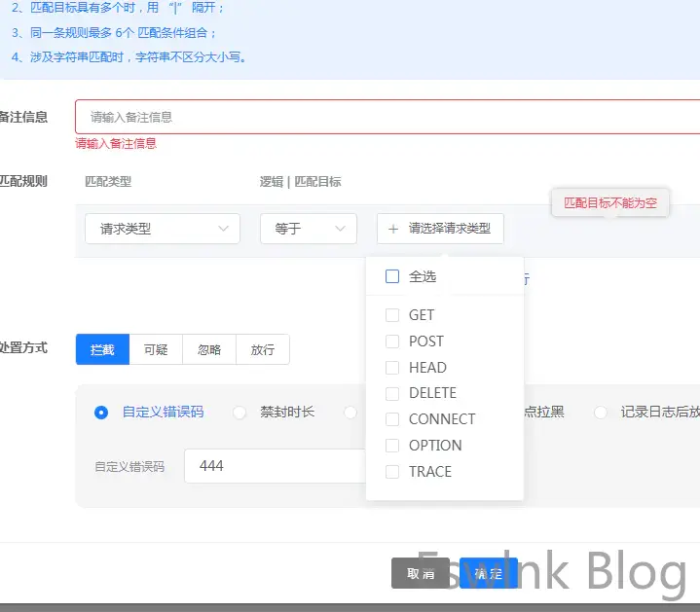Viewport: 700px width, 612px height.
Task: Click the 取消 cancel button
Action: point(421,573)
